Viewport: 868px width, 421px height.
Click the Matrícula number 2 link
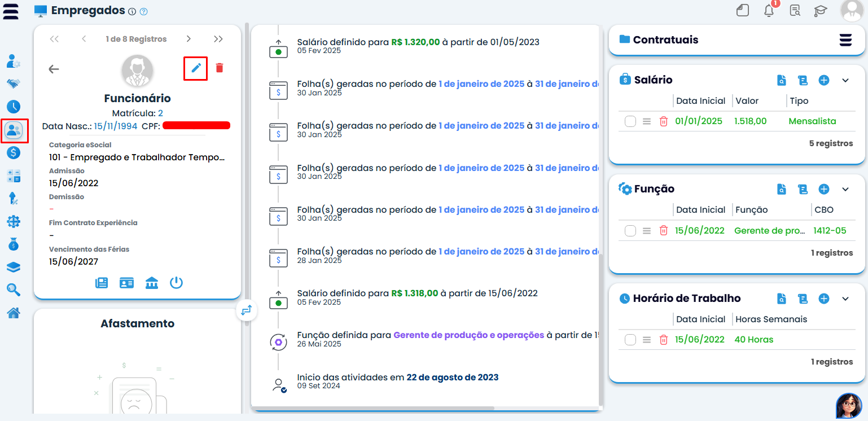(x=160, y=113)
